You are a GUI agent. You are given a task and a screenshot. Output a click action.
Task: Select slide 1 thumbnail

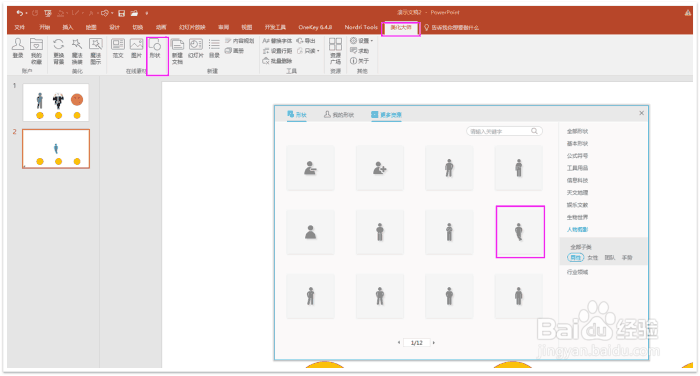click(56, 102)
